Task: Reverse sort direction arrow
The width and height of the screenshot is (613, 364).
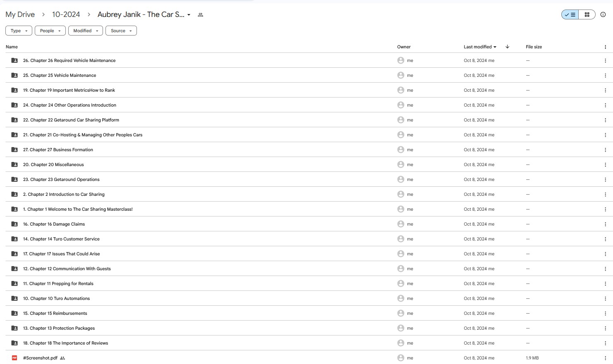Action: (x=508, y=47)
